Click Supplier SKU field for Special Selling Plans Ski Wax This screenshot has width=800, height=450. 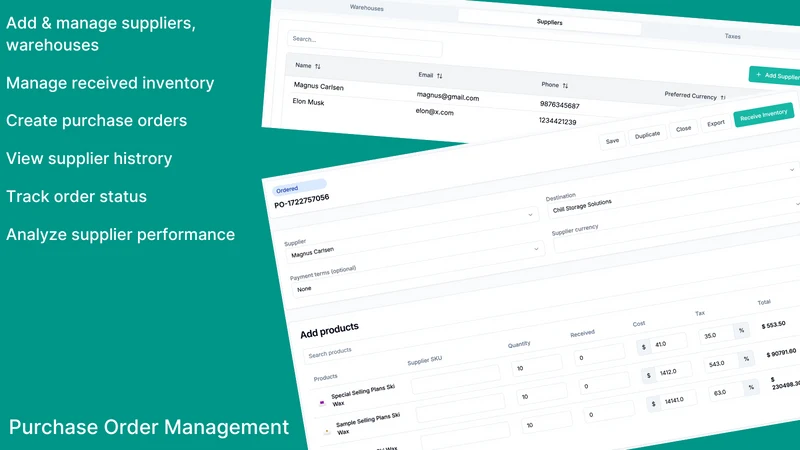tap(456, 379)
